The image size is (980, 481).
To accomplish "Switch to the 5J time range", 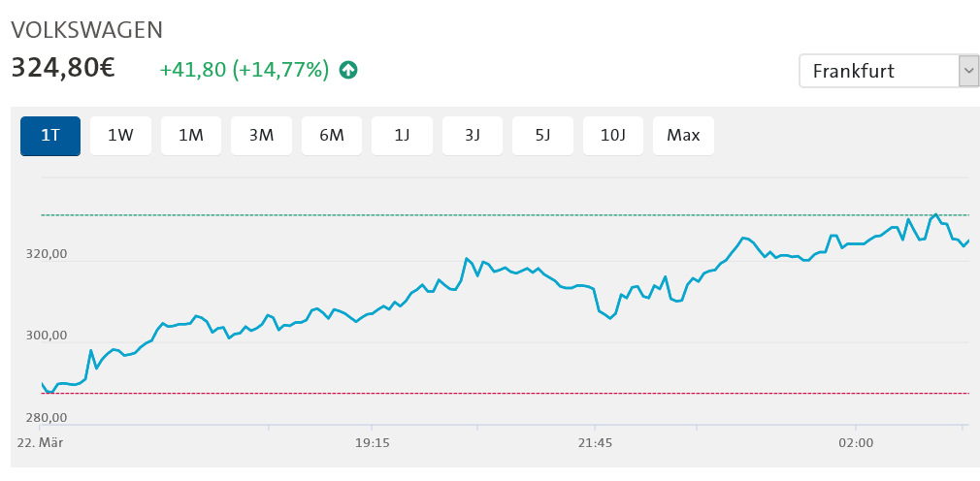I will pyautogui.click(x=542, y=136).
